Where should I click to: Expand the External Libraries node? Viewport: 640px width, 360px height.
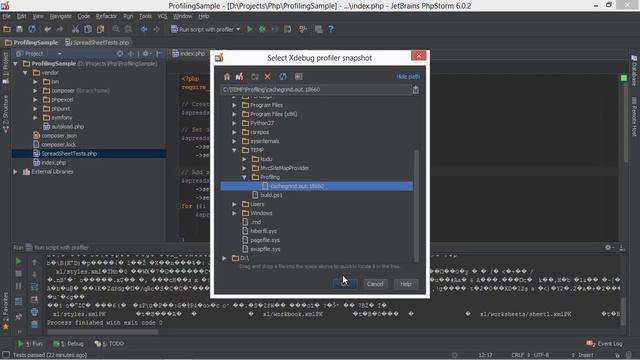[16, 172]
